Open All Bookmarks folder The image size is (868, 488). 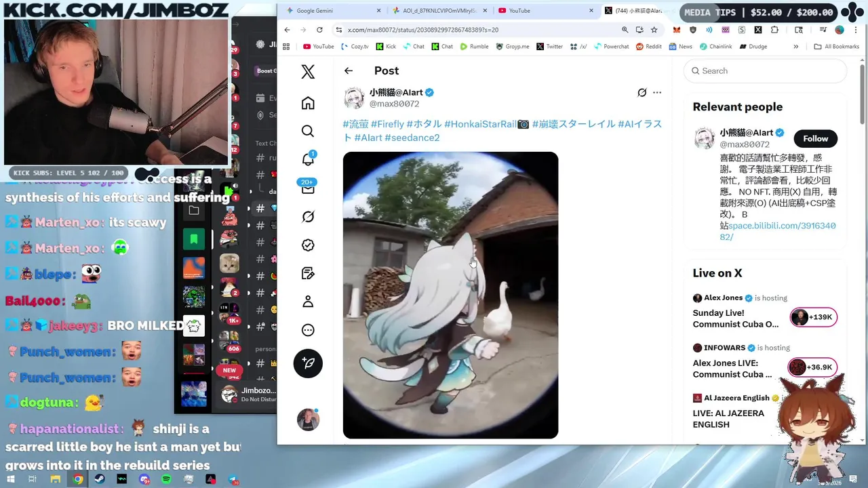pyautogui.click(x=837, y=47)
